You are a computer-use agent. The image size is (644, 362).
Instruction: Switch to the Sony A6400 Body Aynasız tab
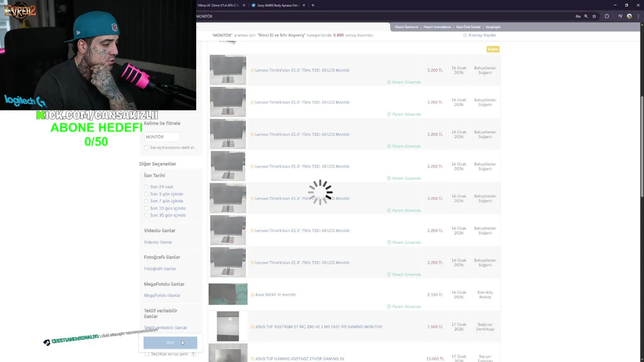tap(277, 6)
